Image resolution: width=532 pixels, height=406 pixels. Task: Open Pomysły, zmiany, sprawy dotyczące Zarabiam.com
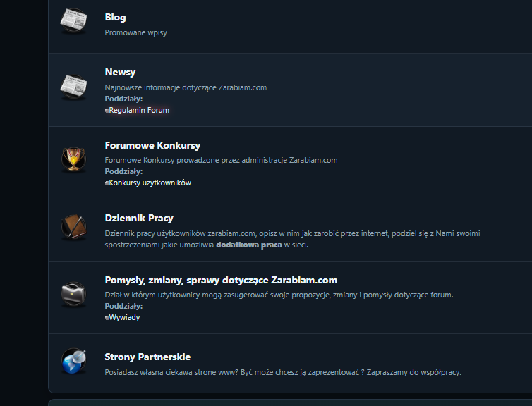[x=221, y=281]
